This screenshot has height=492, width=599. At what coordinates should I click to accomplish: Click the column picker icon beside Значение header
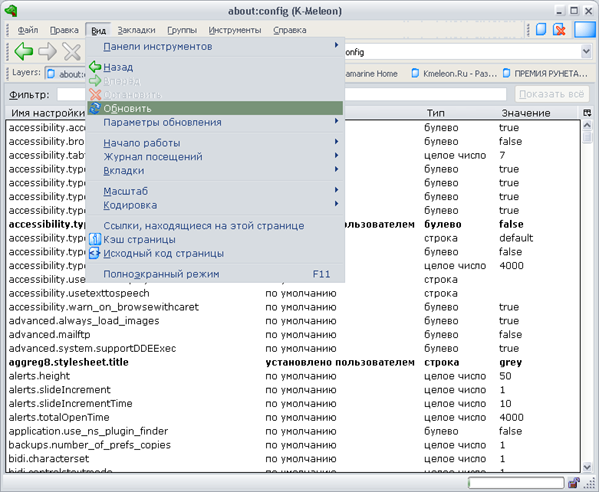[x=587, y=113]
